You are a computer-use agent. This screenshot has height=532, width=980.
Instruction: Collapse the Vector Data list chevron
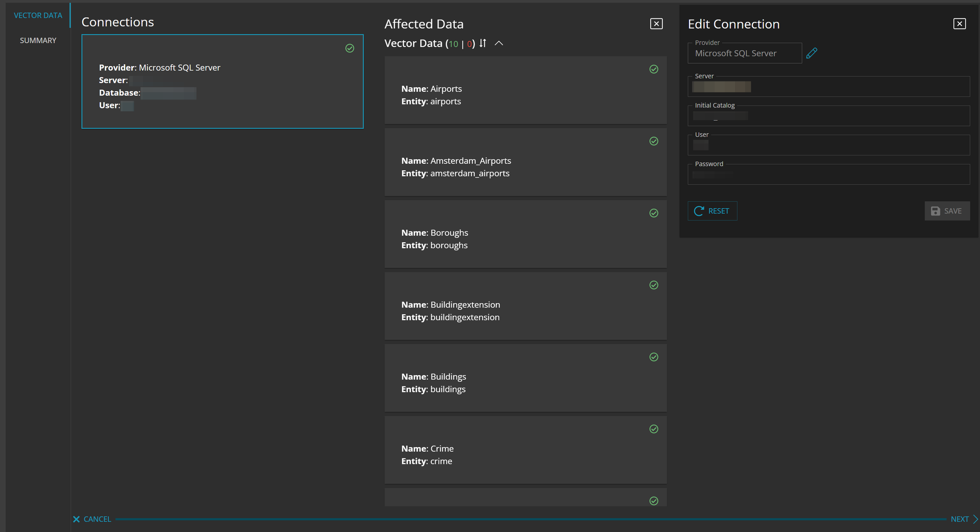(x=499, y=43)
